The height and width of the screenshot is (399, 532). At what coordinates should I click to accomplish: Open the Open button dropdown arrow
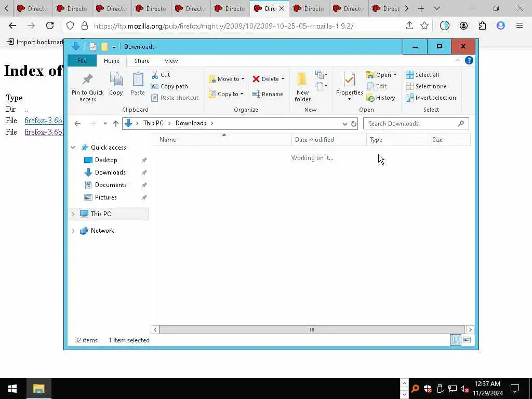(x=395, y=75)
